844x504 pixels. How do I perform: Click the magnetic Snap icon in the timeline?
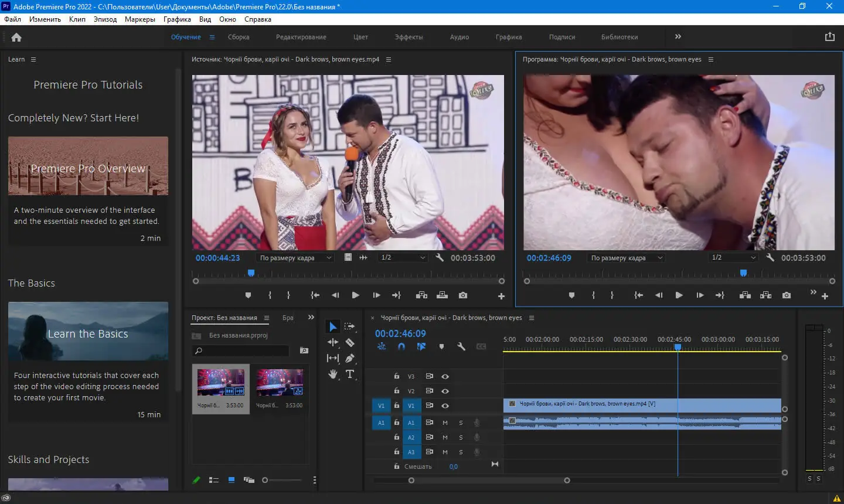click(401, 346)
